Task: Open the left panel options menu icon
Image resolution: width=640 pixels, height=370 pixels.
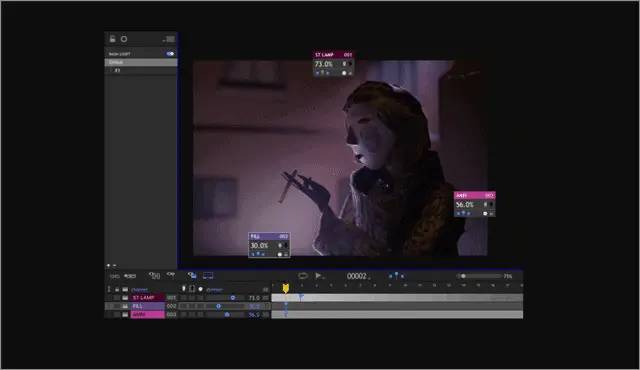Action: [169, 39]
